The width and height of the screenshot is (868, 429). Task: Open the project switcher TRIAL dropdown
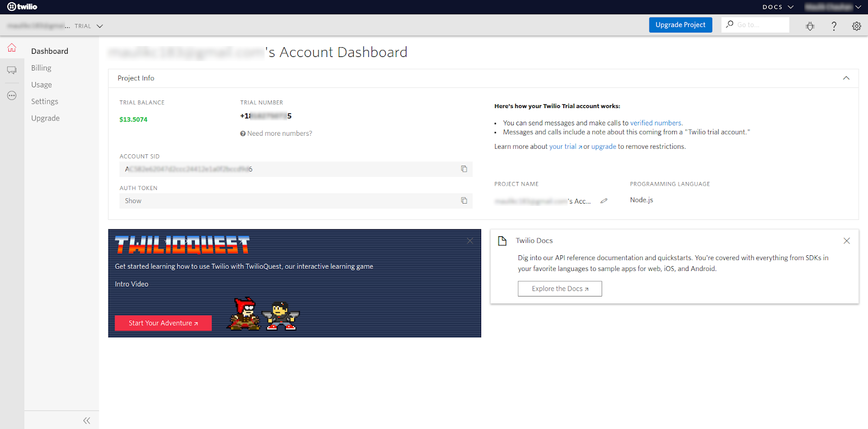pos(89,26)
